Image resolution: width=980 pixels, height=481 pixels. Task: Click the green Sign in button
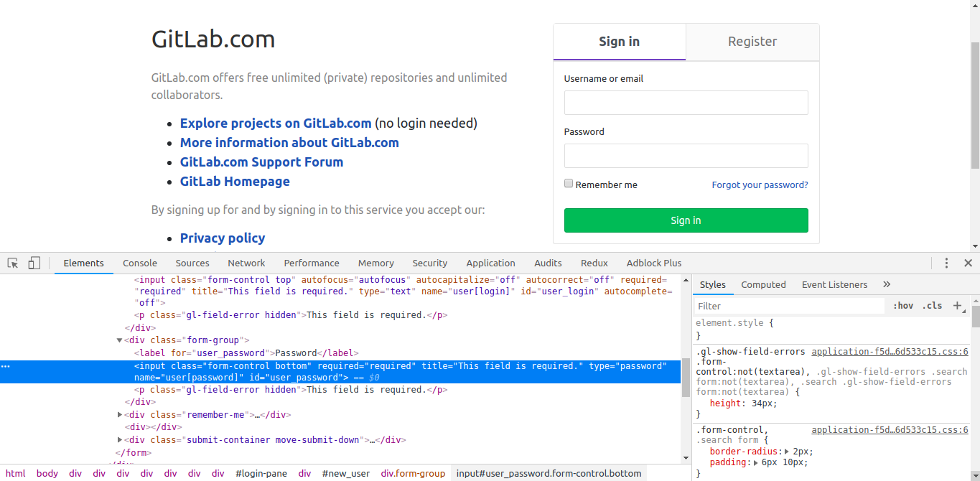686,220
